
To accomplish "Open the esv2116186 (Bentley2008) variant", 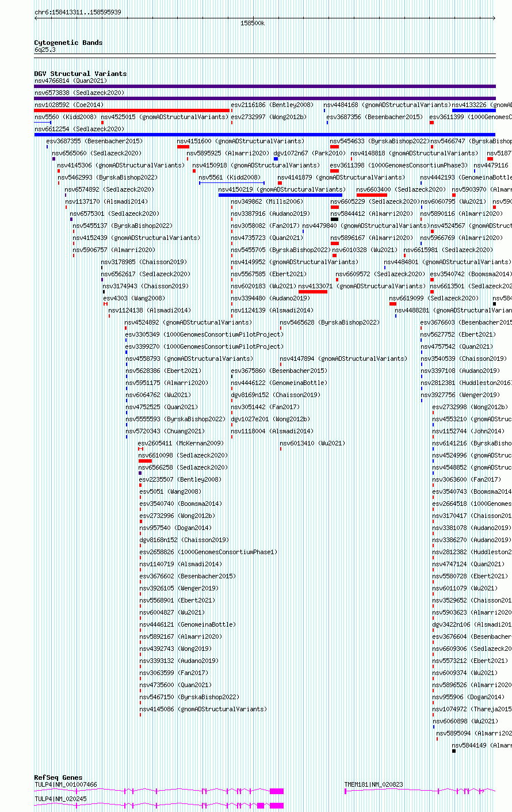I will [x=272, y=105].
